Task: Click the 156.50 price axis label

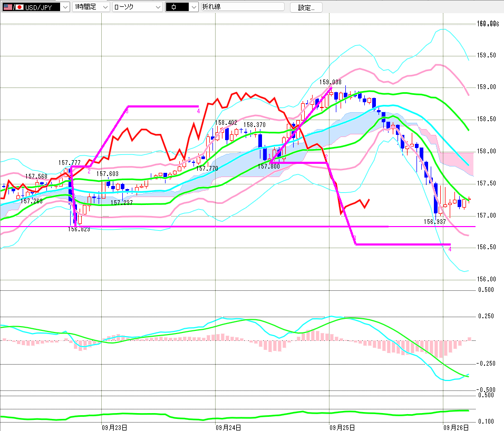Action: click(486, 247)
